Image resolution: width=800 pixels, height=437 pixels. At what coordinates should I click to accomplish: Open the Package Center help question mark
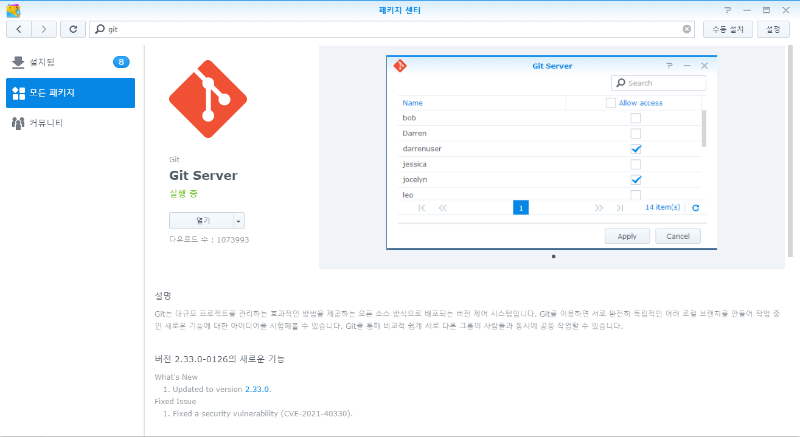pyautogui.click(x=728, y=10)
